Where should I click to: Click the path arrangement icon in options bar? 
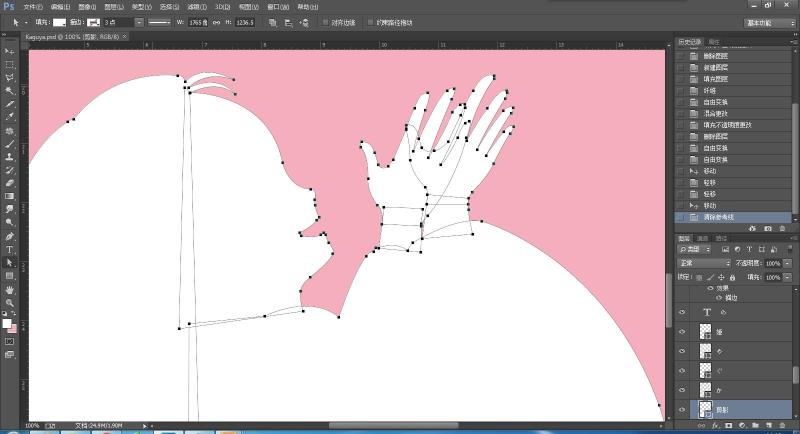tap(304, 22)
